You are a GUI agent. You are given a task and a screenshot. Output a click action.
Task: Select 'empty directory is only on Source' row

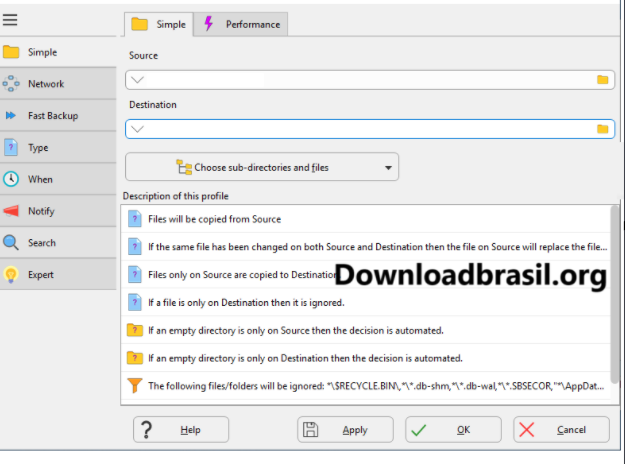366,330
